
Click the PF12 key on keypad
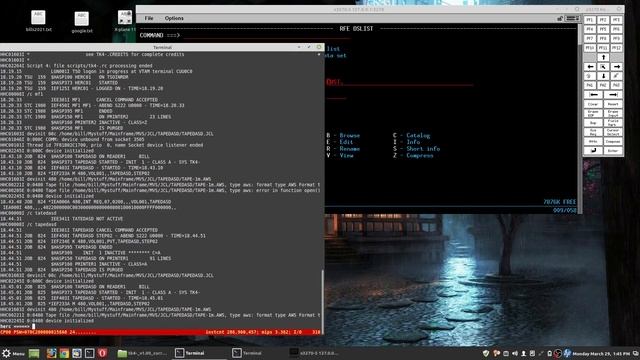[x=616, y=48]
